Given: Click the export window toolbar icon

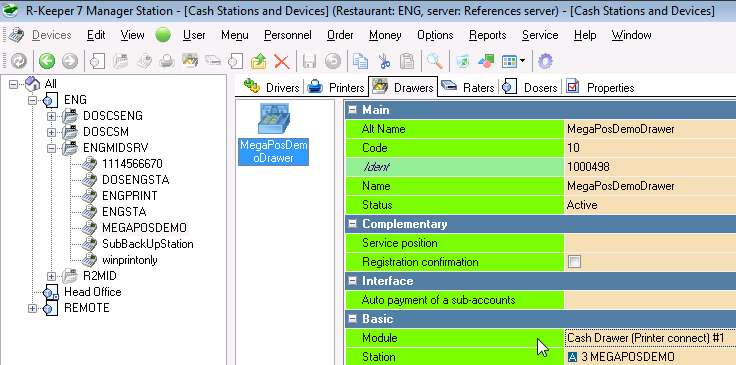Looking at the screenshot, I should click(x=463, y=61).
